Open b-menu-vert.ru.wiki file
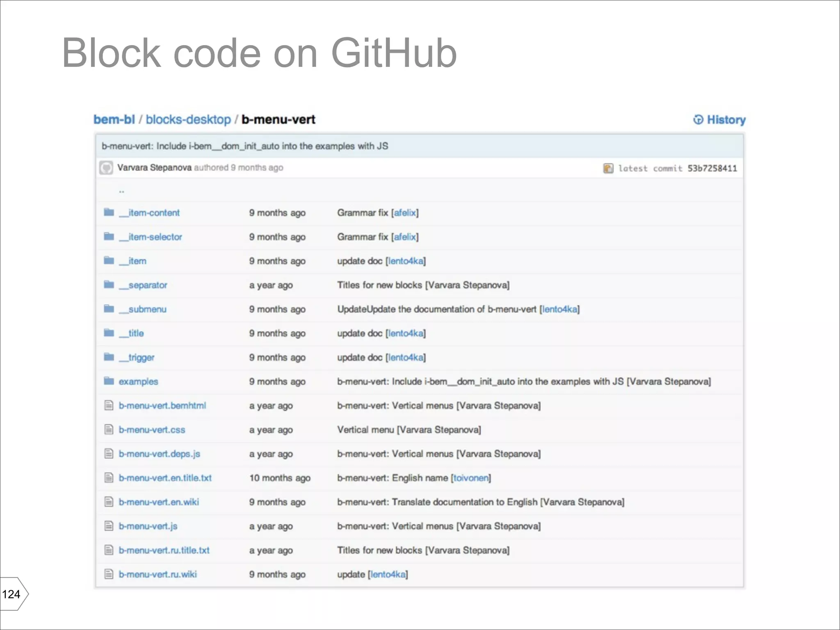 (158, 574)
